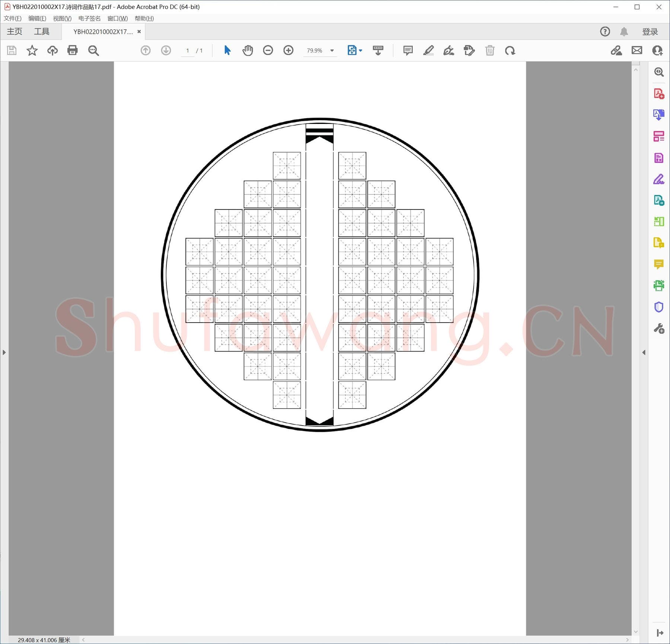Open the 文件 menu

click(x=13, y=18)
